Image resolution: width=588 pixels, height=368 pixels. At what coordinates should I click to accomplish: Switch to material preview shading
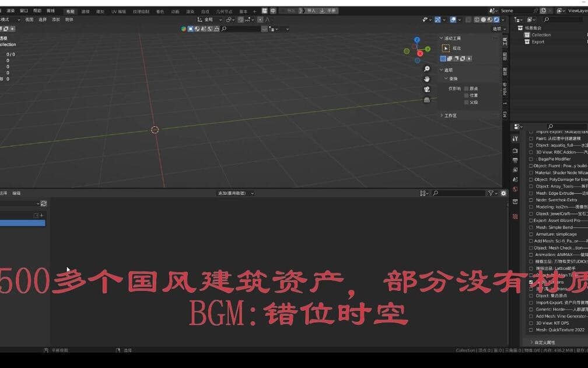[490, 19]
